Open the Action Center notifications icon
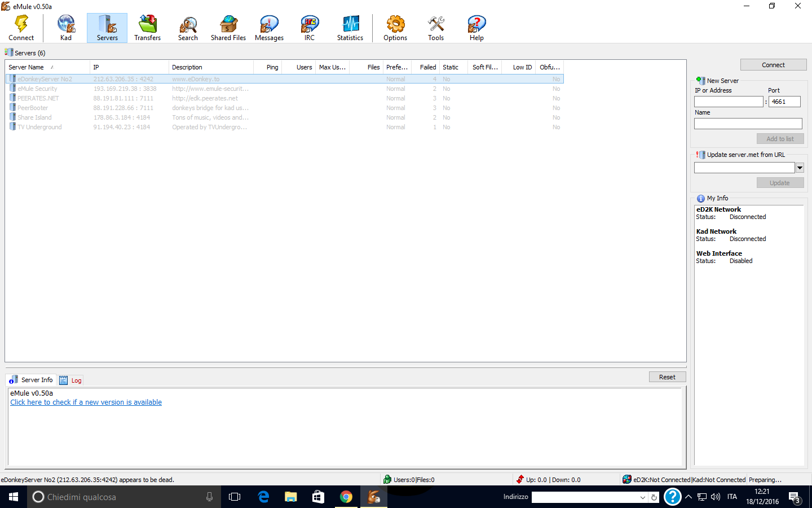The width and height of the screenshot is (812, 508). tap(795, 497)
